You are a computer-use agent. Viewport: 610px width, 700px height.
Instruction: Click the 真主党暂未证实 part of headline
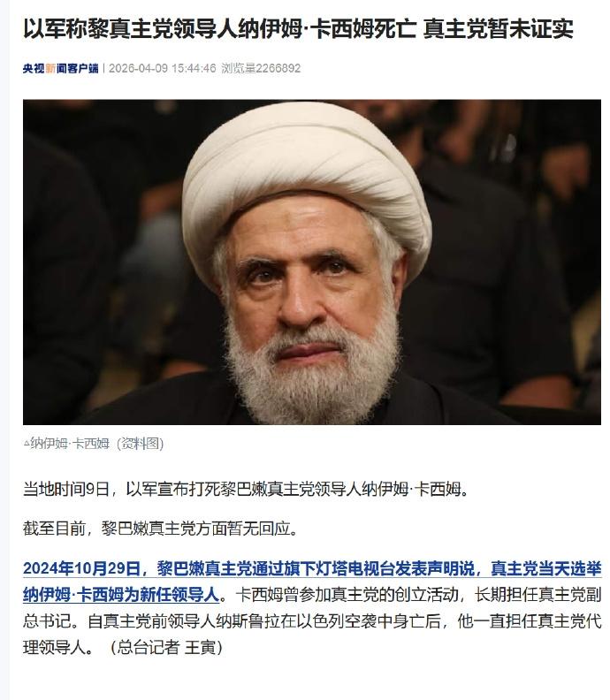coord(498,29)
